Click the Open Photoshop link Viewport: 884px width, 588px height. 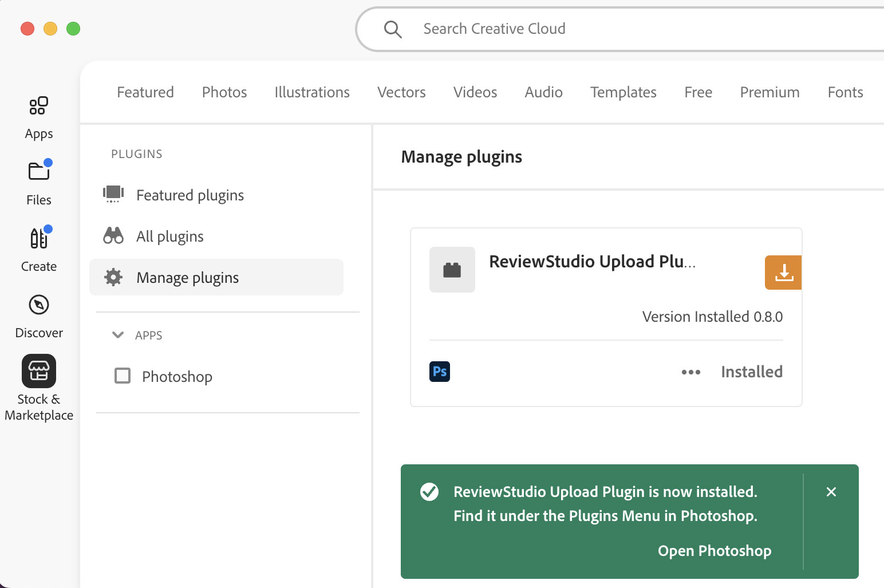[x=714, y=551]
